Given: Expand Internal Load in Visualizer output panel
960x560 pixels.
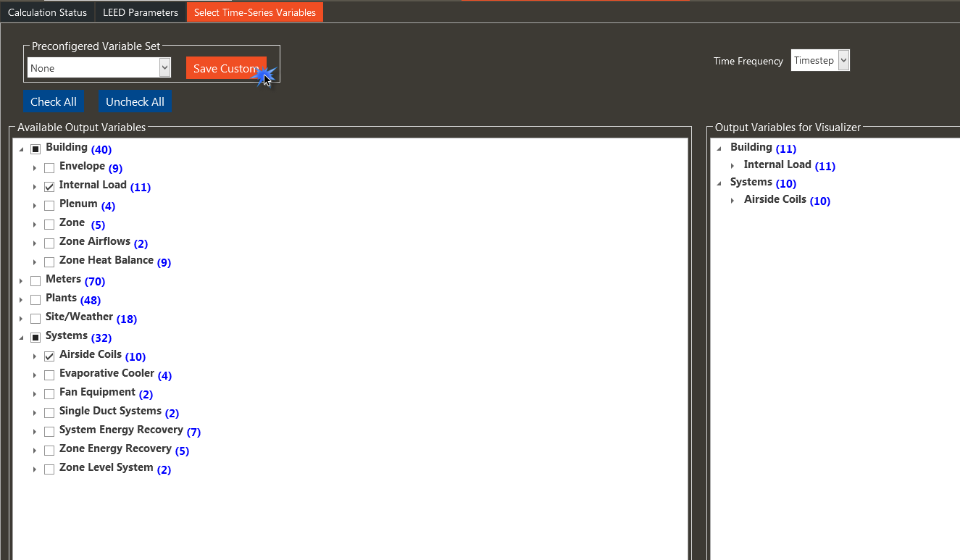Looking at the screenshot, I should point(732,166).
